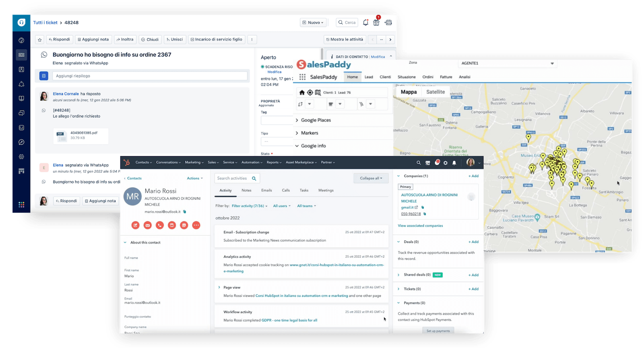Switch to the Notes tab
This screenshot has height=348, width=644.
tap(246, 190)
